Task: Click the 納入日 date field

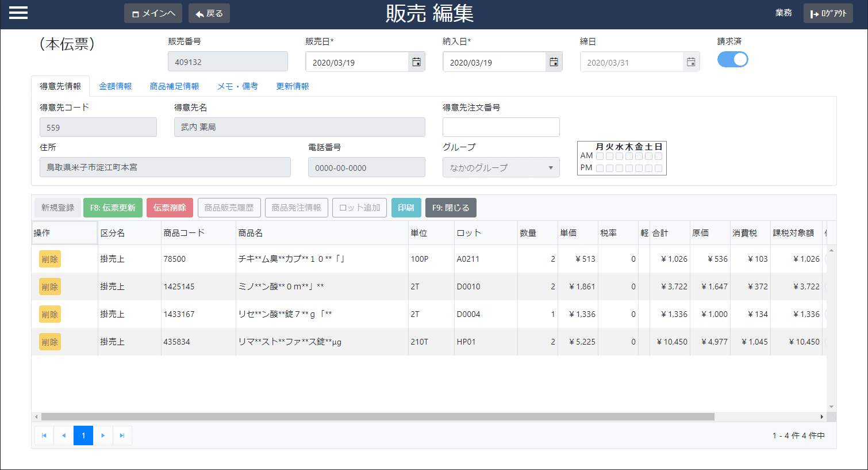Action: (494, 62)
